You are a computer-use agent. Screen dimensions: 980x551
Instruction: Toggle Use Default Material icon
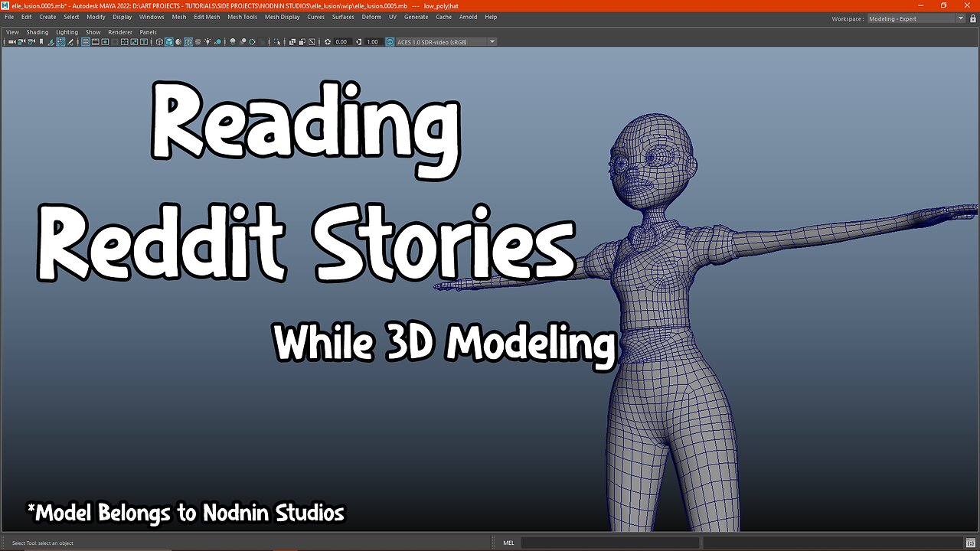[178, 41]
